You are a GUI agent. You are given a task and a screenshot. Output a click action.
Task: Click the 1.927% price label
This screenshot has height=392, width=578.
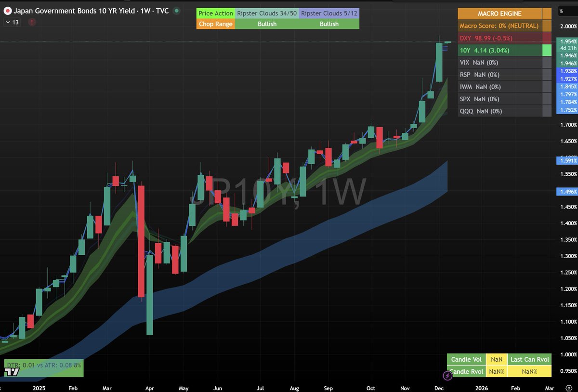tap(567, 78)
